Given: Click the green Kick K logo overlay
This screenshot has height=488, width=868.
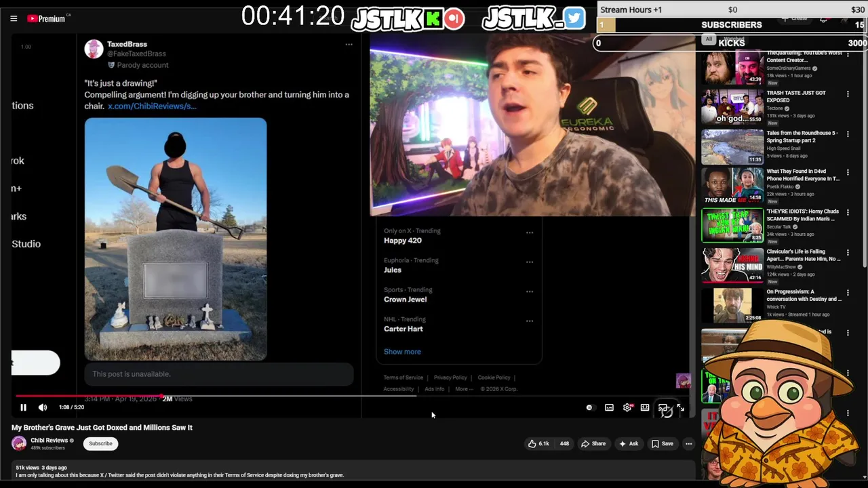Looking at the screenshot, I should (x=433, y=19).
